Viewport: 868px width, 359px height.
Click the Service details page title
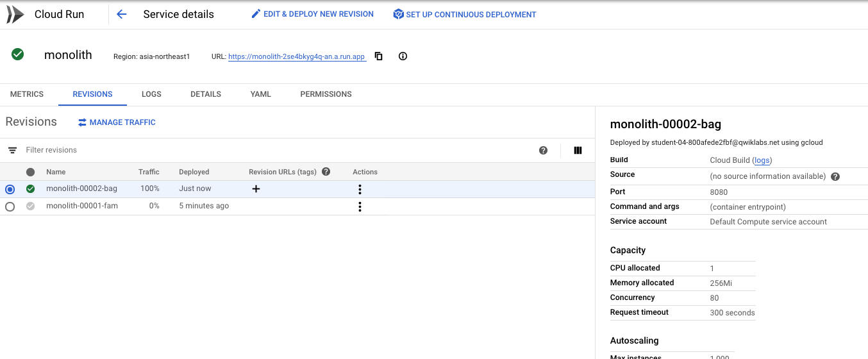point(179,14)
